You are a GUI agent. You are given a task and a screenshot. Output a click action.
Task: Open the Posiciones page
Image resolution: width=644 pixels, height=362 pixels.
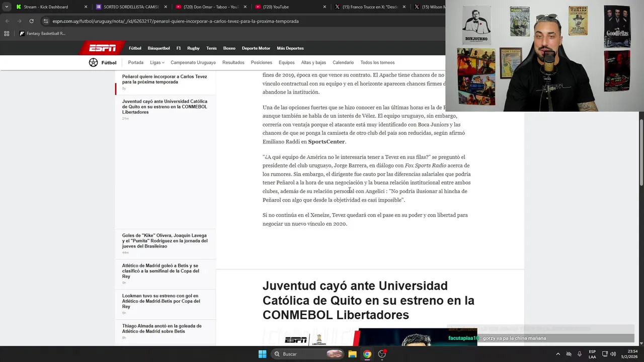click(262, 62)
